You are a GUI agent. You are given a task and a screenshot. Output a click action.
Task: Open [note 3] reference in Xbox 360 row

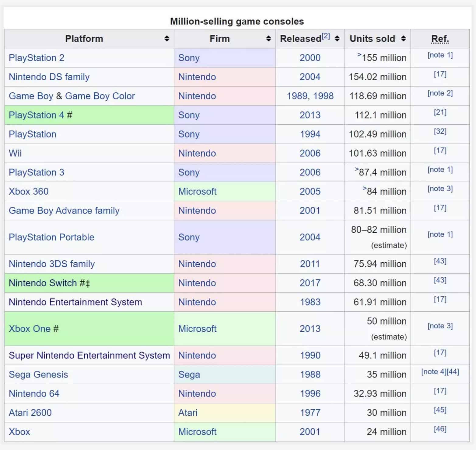pyautogui.click(x=440, y=189)
